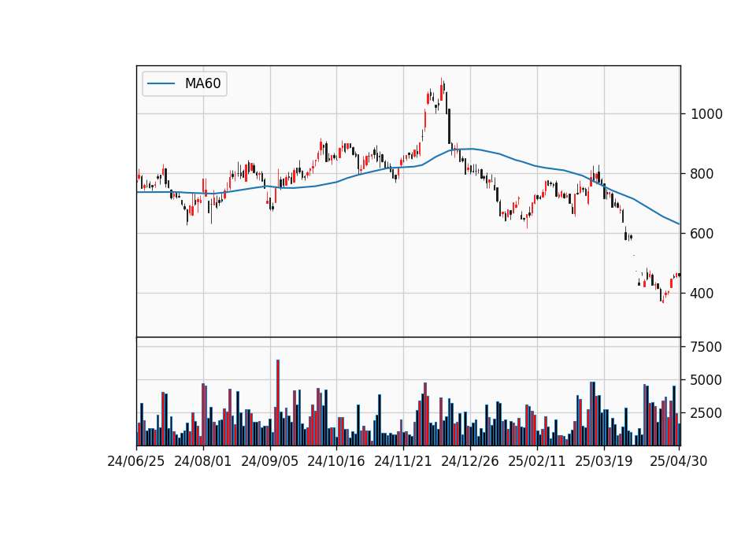The height and width of the screenshot is (543, 756).
Task: Click the peak candlestick above 1000
Action: tap(442, 90)
